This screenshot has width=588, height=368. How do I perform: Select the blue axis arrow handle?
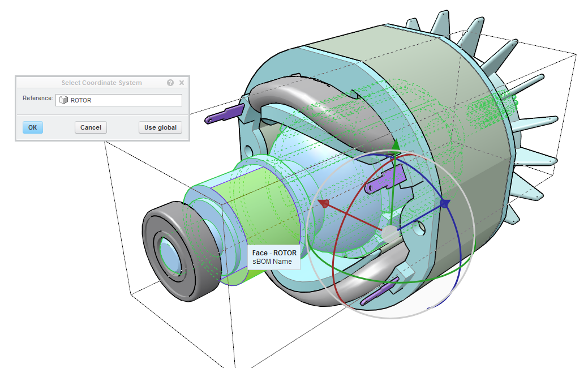(x=445, y=204)
